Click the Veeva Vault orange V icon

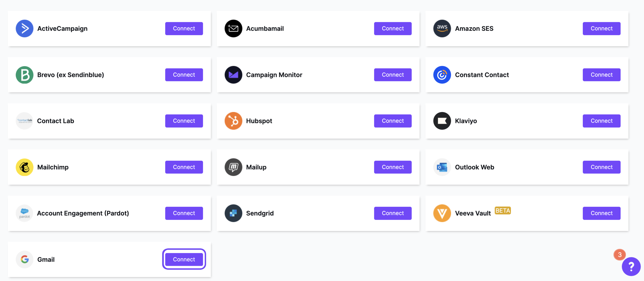point(442,213)
